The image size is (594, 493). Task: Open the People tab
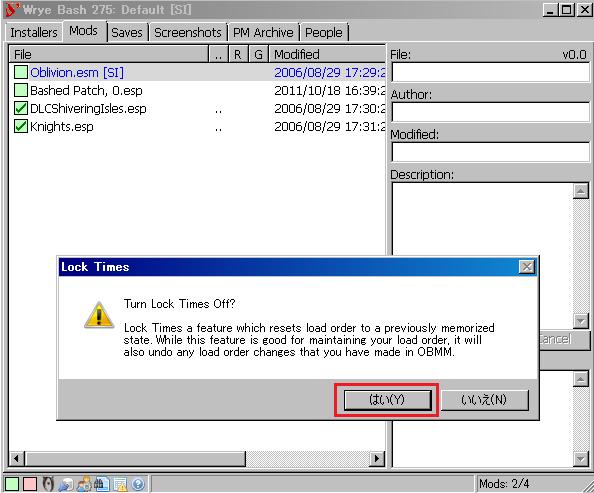coord(324,33)
